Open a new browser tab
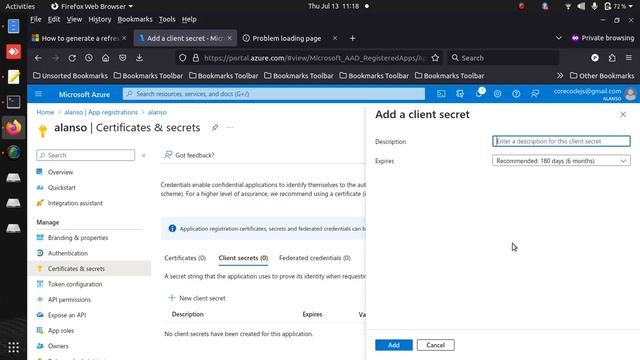 tap(353, 38)
